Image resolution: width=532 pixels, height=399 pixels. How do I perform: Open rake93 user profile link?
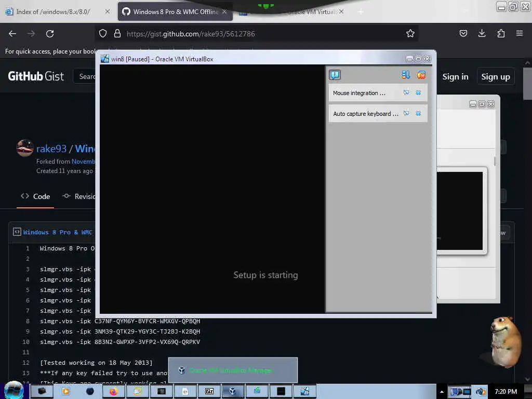(x=51, y=149)
